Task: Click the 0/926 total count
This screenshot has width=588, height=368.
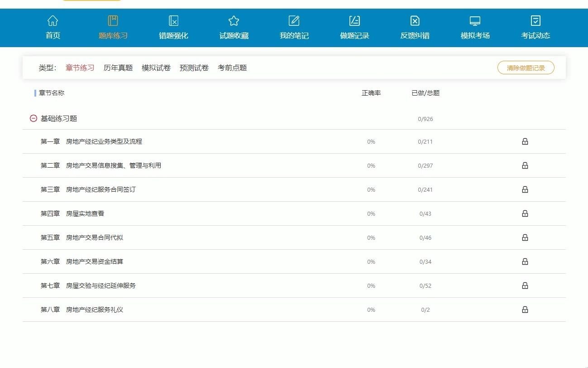Action: click(425, 119)
